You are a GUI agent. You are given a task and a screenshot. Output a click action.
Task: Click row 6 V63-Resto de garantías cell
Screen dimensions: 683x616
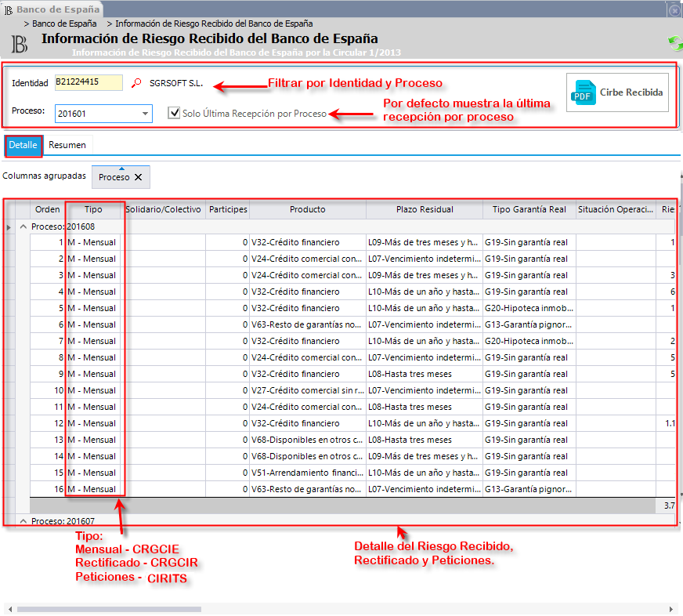click(308, 324)
